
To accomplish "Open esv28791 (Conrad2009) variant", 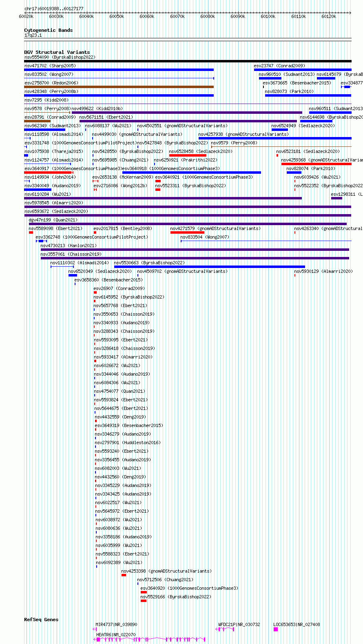I will pos(50,117).
